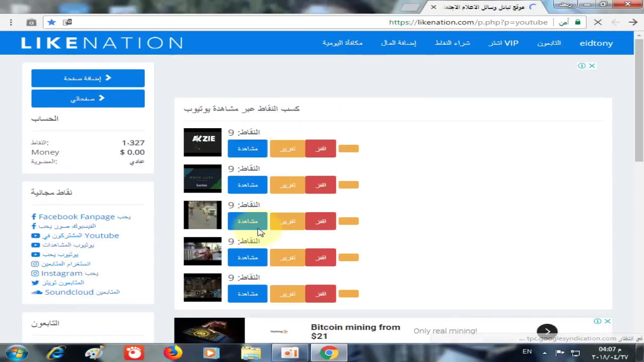This screenshot has height=362, width=644.
Task: Open Internet Explorer from taskbar
Action: point(56,352)
